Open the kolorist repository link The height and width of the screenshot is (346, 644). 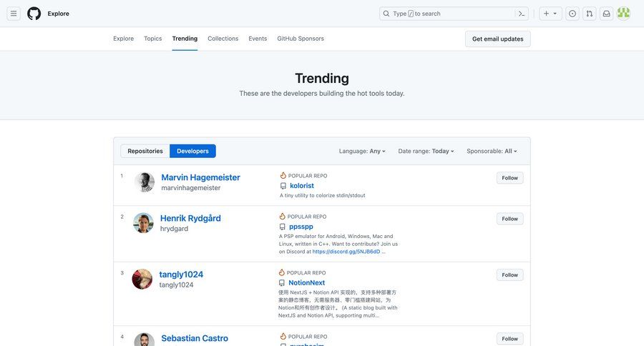tap(302, 186)
